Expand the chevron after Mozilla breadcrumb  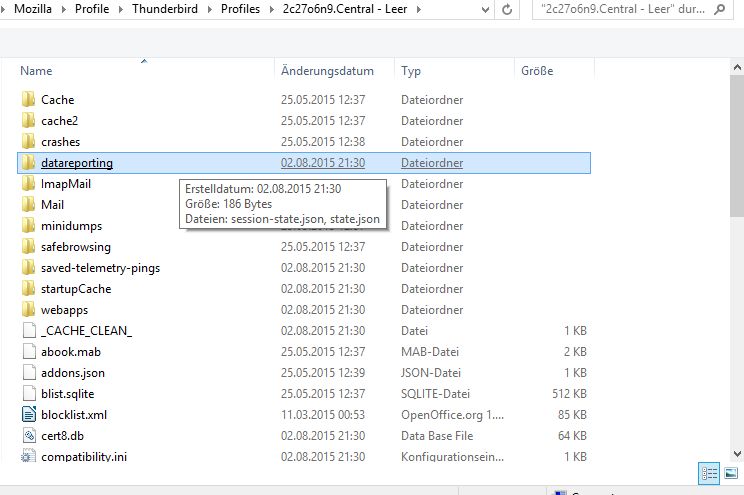[x=64, y=9]
